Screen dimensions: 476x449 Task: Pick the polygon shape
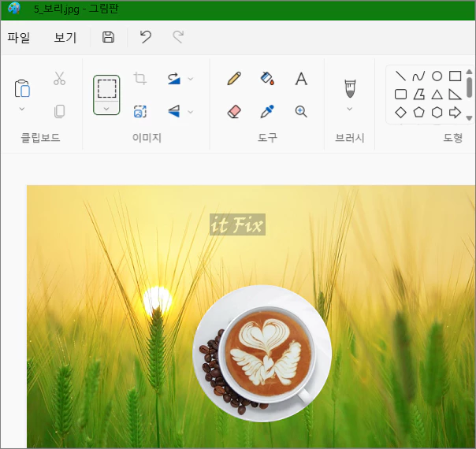419,95
